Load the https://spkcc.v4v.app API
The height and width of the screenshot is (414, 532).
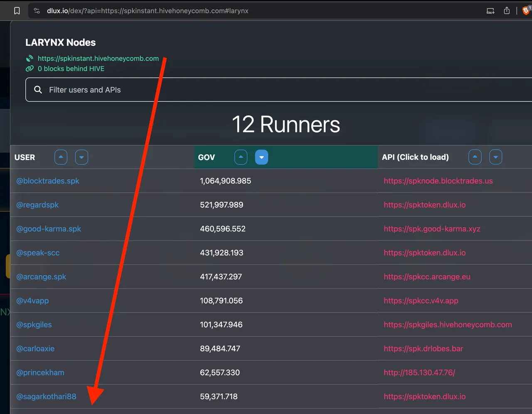pos(421,301)
